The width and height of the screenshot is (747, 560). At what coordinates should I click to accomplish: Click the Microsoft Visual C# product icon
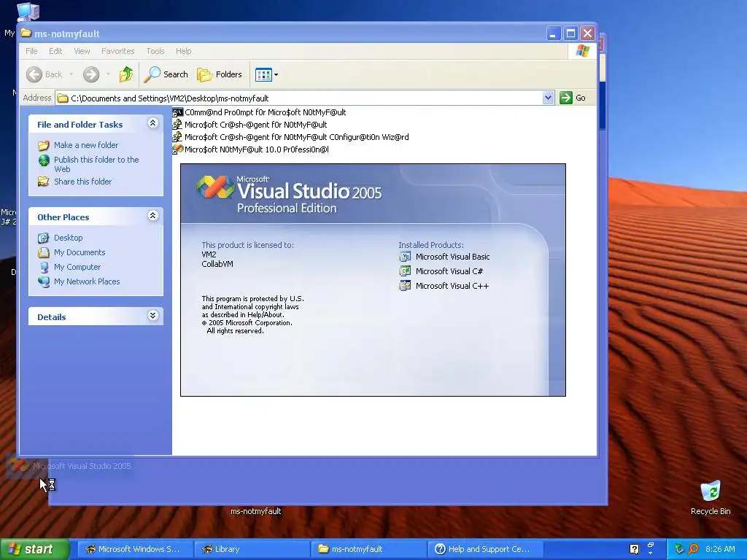coord(405,271)
